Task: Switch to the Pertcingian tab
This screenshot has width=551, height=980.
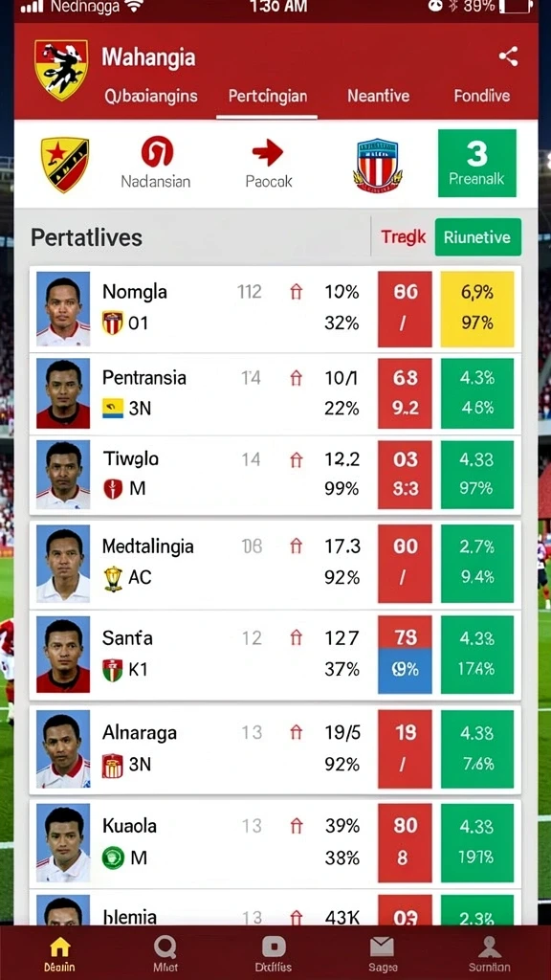Action: pyautogui.click(x=268, y=97)
